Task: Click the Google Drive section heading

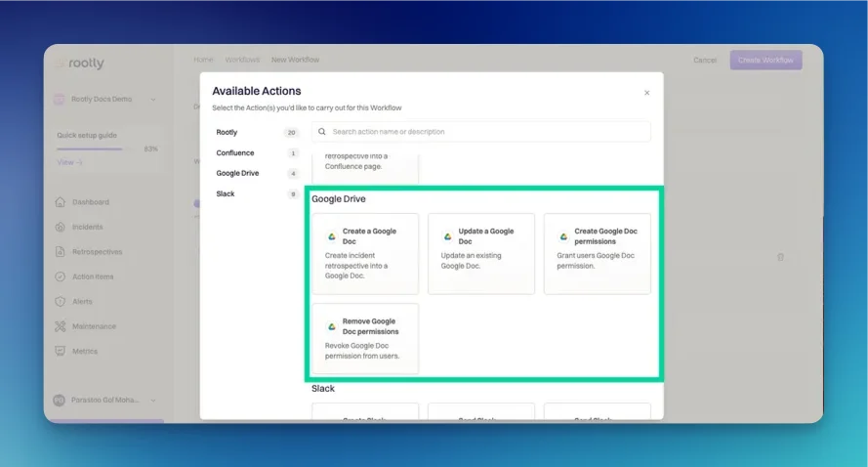Action: pyautogui.click(x=338, y=199)
